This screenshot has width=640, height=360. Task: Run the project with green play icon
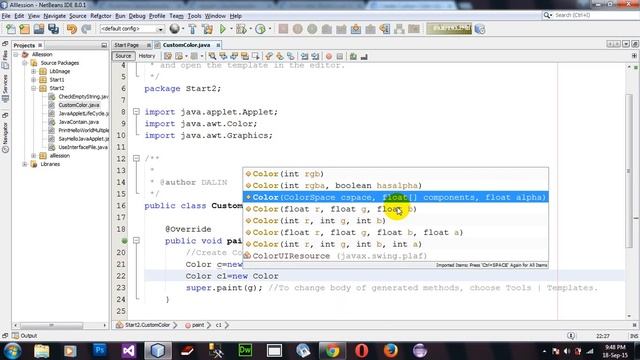tap(223, 29)
